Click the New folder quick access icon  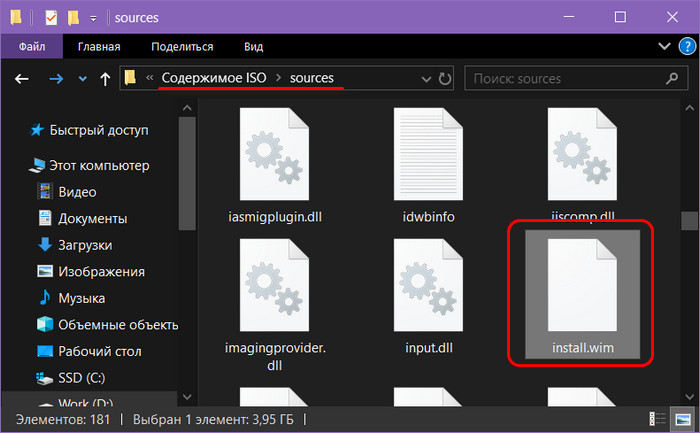(73, 18)
